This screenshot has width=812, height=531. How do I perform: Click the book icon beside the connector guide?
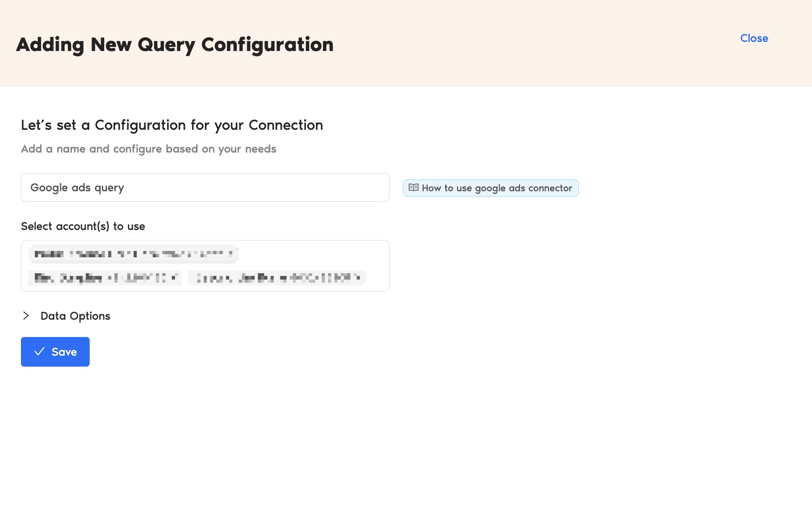click(413, 188)
